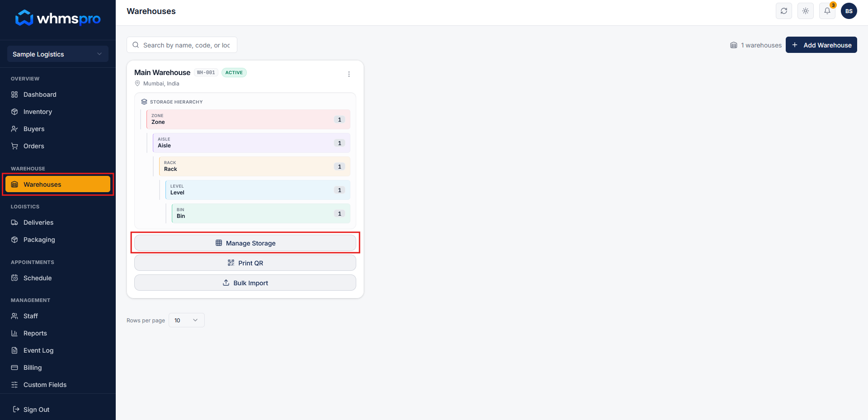Go to Packaging page
The height and width of the screenshot is (420, 868).
[58, 240]
